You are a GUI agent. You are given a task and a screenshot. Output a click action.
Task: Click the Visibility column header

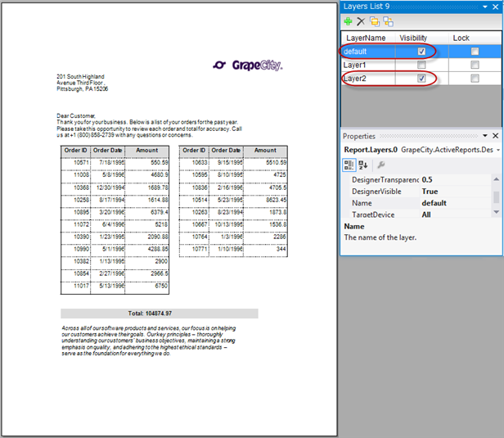[x=421, y=38]
